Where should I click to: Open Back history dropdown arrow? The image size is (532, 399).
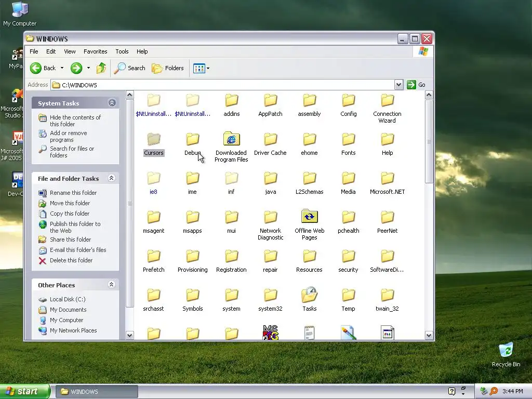click(62, 68)
